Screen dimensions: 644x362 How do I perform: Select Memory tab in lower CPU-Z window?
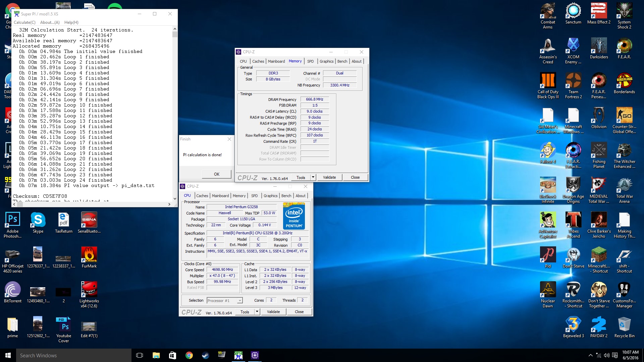[x=239, y=196]
